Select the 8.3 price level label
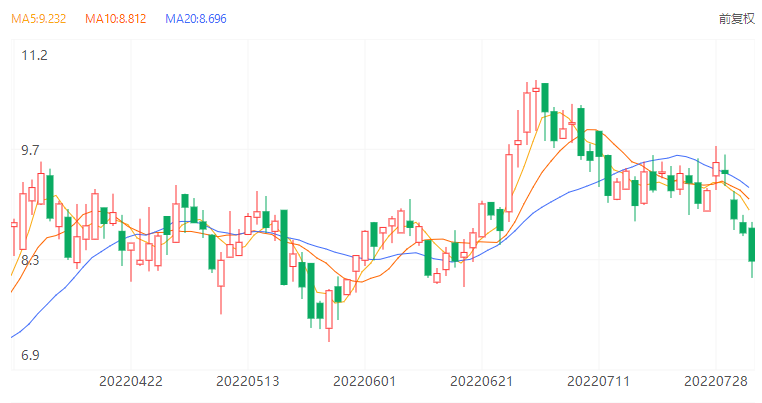 coord(35,260)
